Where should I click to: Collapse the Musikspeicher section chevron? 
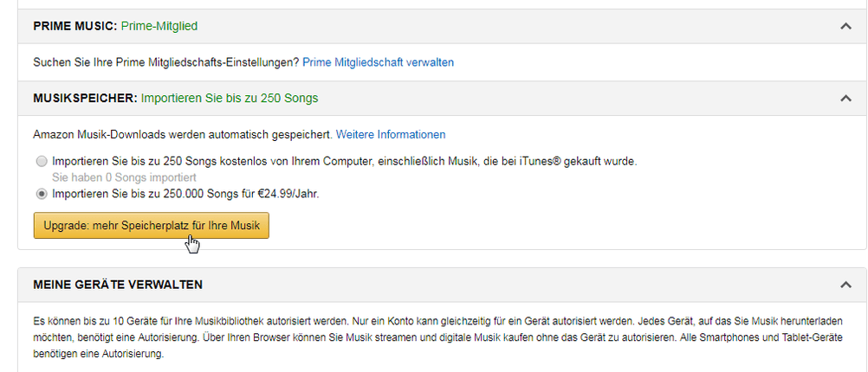[845, 99]
